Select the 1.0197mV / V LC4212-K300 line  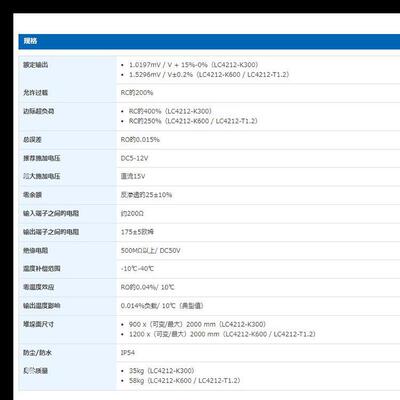pos(193,65)
